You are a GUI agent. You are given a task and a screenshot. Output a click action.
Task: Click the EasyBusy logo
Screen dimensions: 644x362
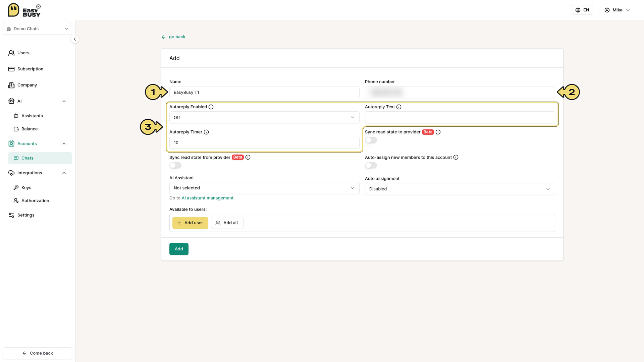tap(24, 10)
